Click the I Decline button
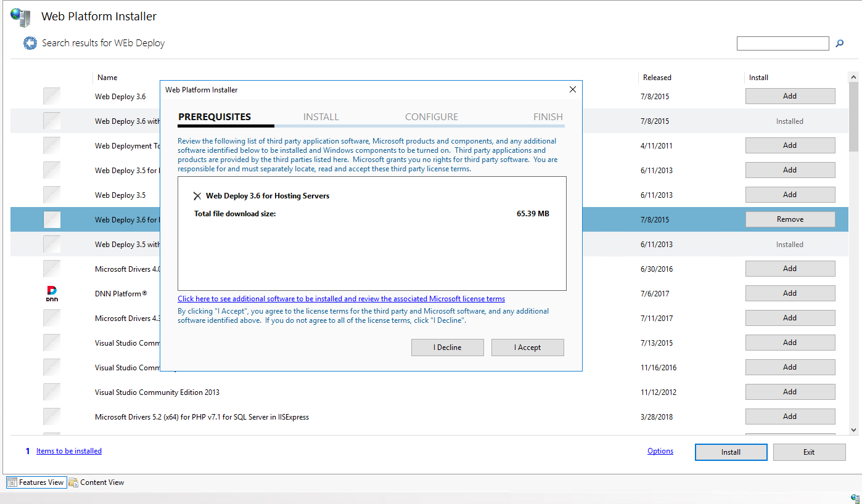This screenshot has width=862, height=504. (x=448, y=348)
